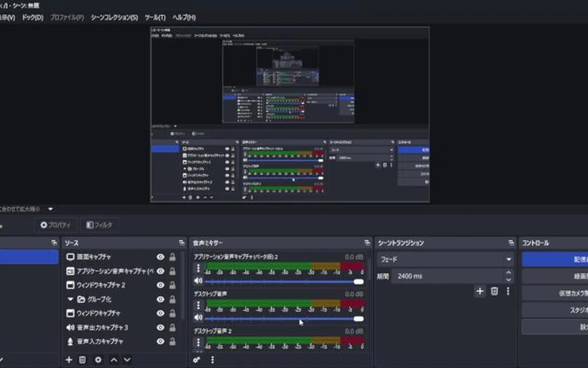Undock the scenes panel with float icon

[x=55, y=243]
